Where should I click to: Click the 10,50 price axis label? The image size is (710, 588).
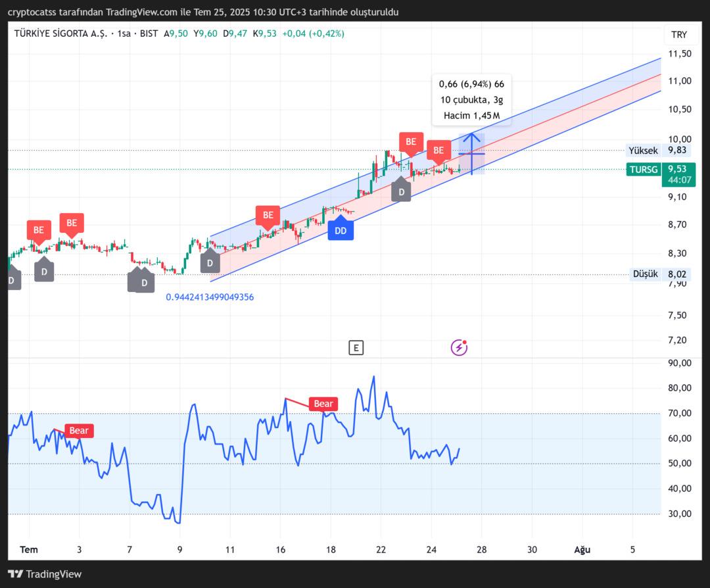pyautogui.click(x=680, y=109)
